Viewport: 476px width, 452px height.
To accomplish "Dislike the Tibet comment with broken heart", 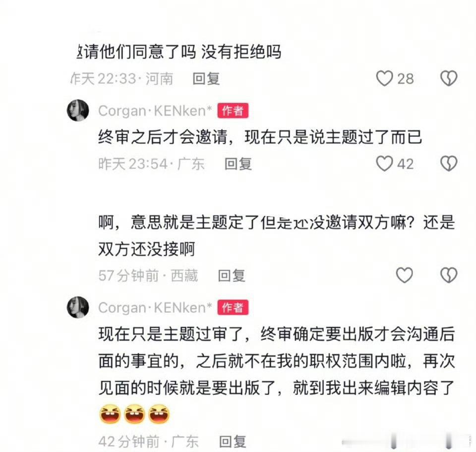I will (449, 275).
